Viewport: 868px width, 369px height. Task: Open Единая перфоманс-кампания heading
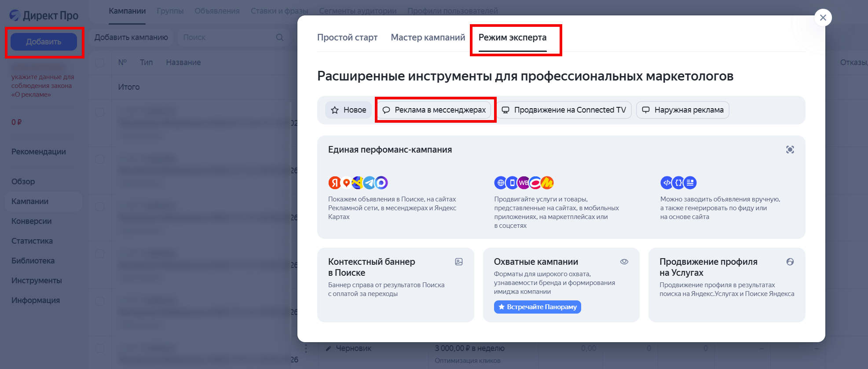point(390,150)
